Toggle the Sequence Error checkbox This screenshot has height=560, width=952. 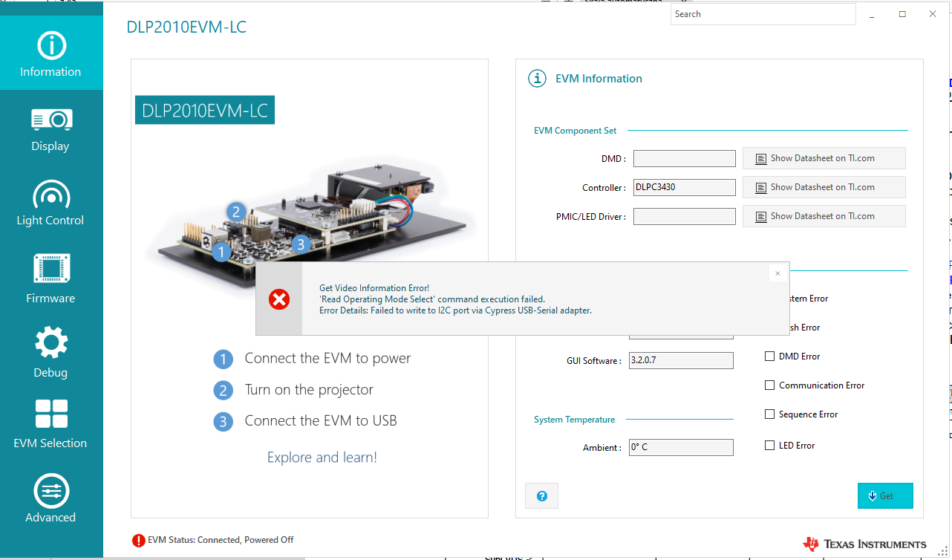coord(769,414)
